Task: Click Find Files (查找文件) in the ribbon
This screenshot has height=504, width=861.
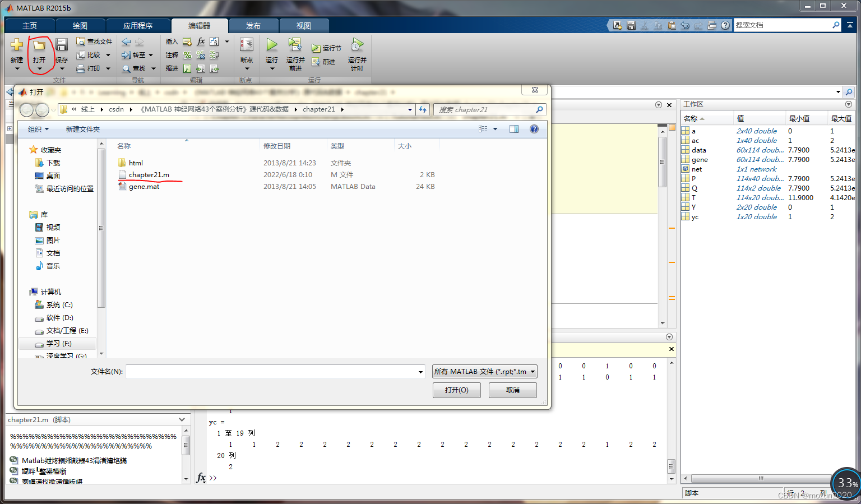Action: click(x=94, y=41)
